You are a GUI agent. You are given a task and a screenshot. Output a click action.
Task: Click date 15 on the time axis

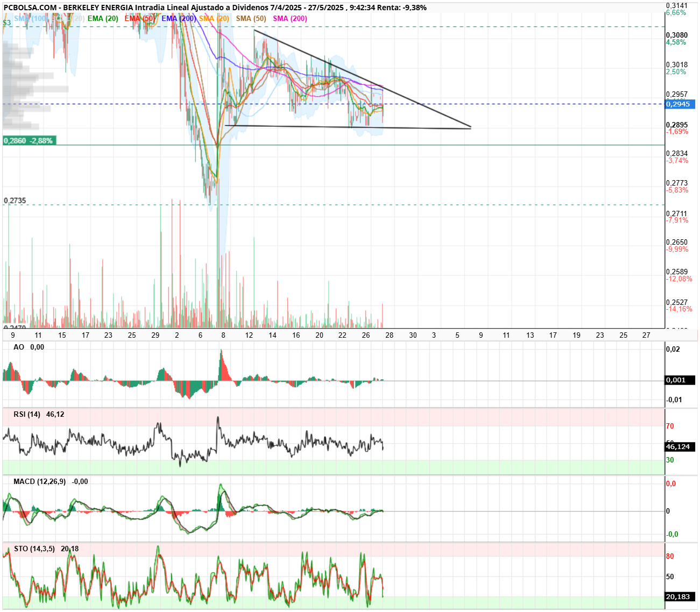[x=62, y=335]
